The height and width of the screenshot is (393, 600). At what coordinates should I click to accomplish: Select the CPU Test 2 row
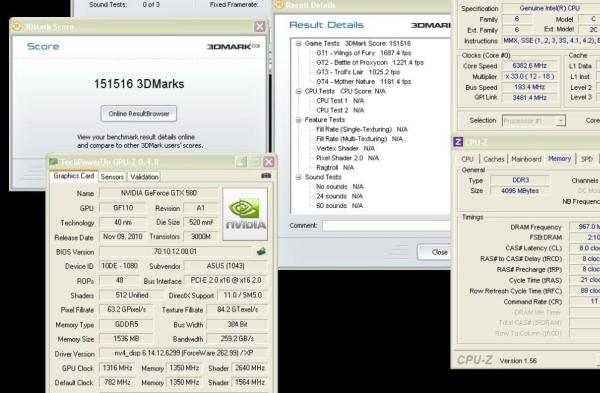coord(340,111)
